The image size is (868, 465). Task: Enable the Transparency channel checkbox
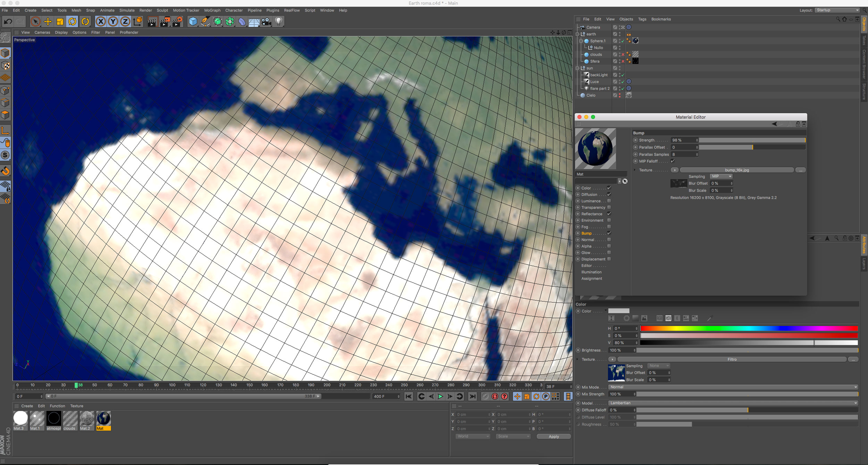[609, 207]
